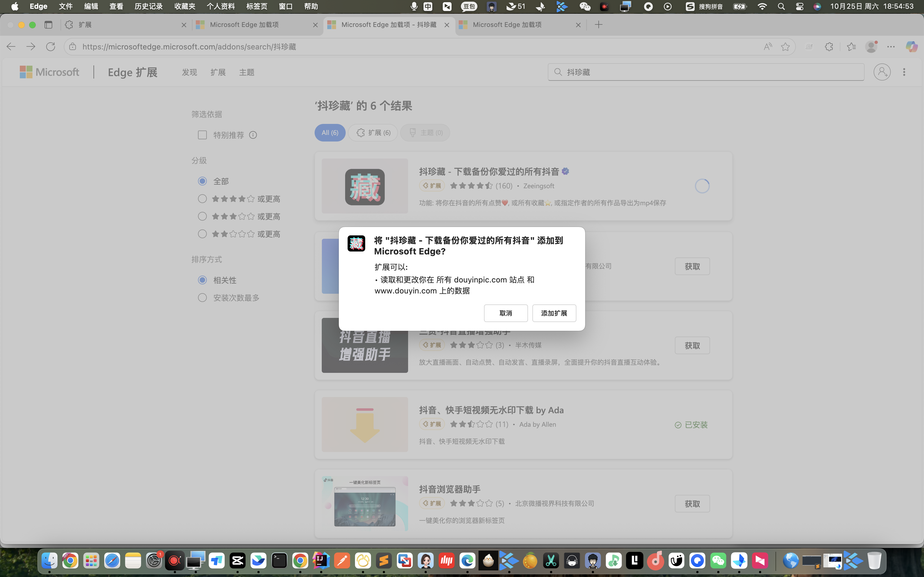Enable the 特别推荐 checkbox

202,135
